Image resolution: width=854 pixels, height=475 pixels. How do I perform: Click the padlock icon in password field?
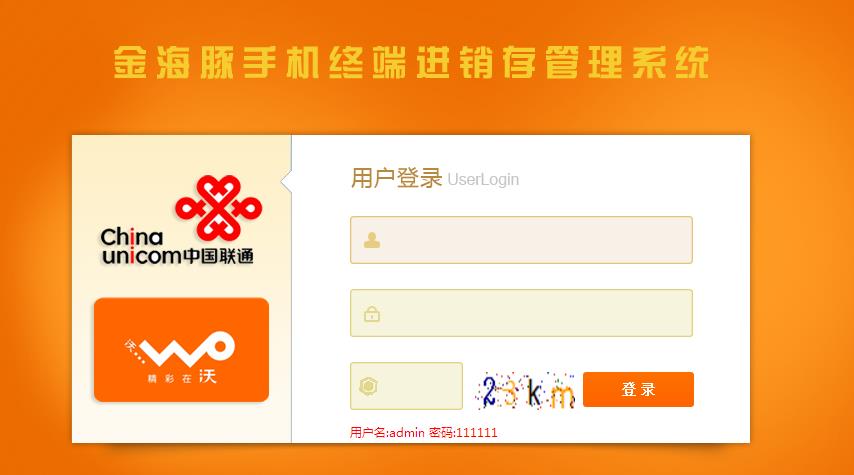(372, 314)
